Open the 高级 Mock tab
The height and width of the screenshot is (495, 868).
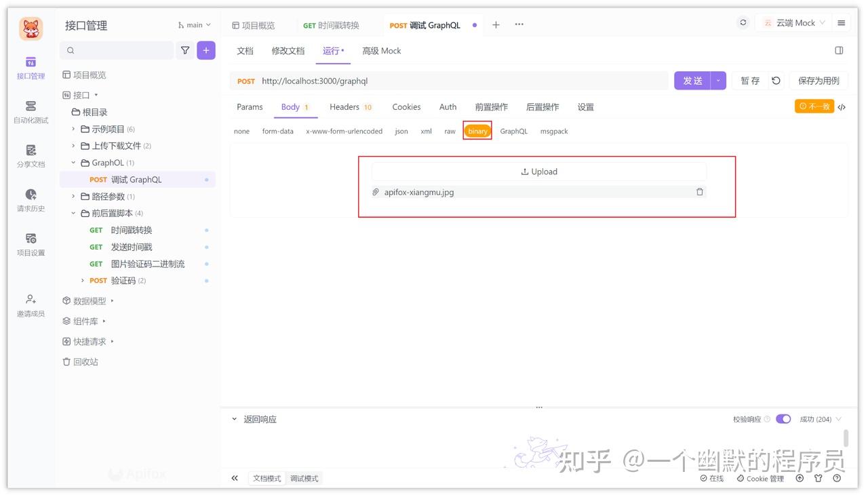point(381,50)
